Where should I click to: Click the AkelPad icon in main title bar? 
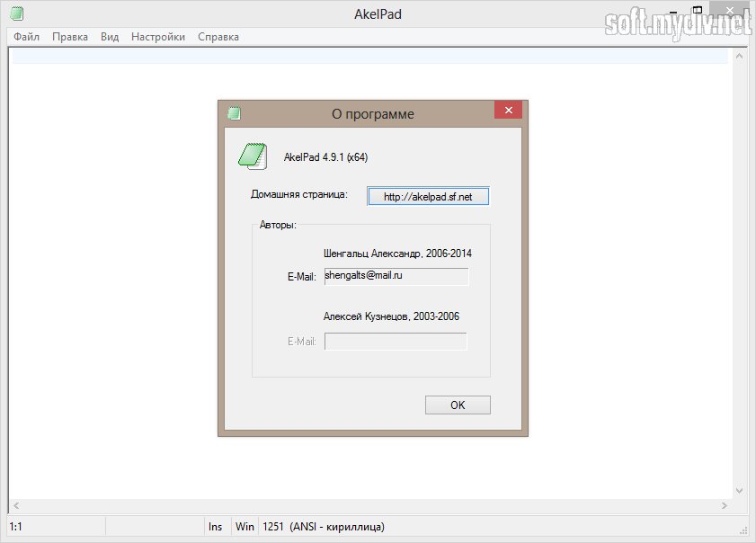[17, 13]
